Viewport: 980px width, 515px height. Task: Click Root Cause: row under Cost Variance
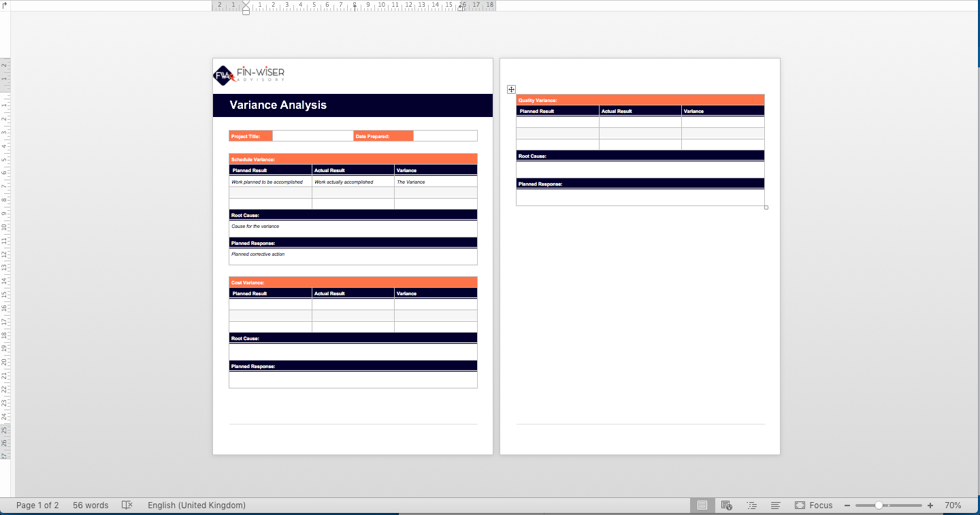(353, 338)
